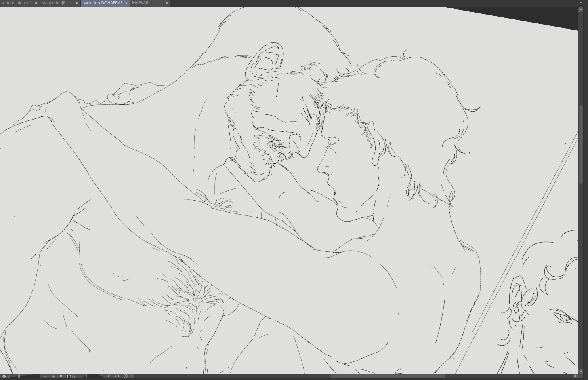Image resolution: width=588 pixels, height=380 pixels.
Task: Switch to the staghedge tab
Action: [57, 3]
